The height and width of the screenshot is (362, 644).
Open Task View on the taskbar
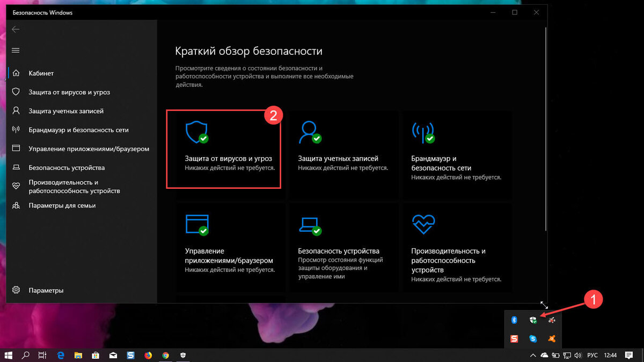42,355
